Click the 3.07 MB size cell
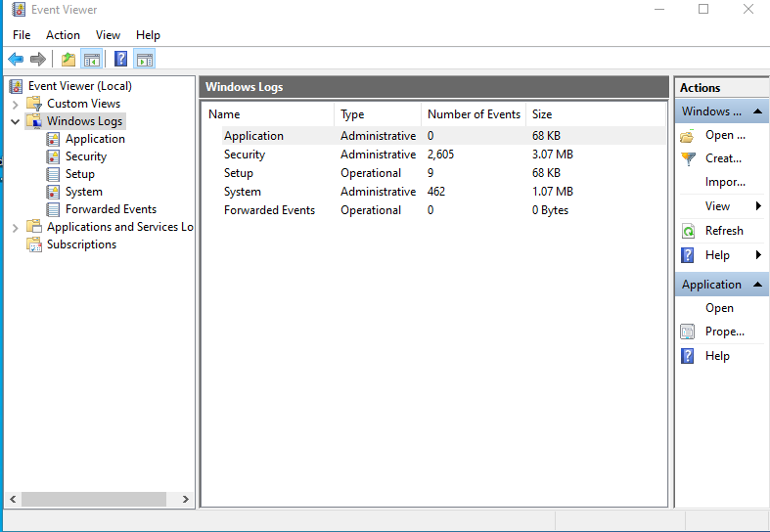 coord(553,155)
